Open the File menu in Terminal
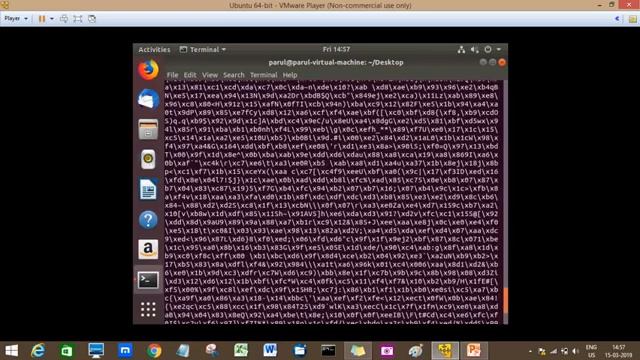The image size is (640, 360). tap(172, 75)
